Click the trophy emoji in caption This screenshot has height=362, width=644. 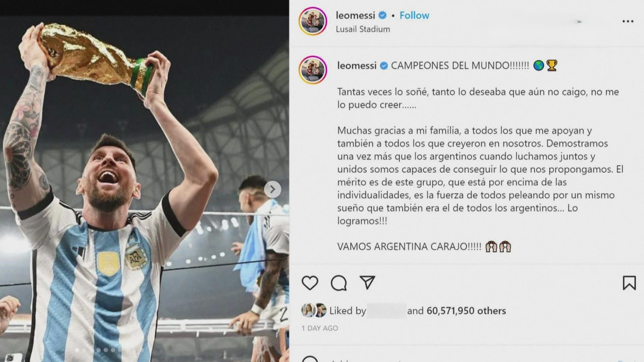click(552, 65)
